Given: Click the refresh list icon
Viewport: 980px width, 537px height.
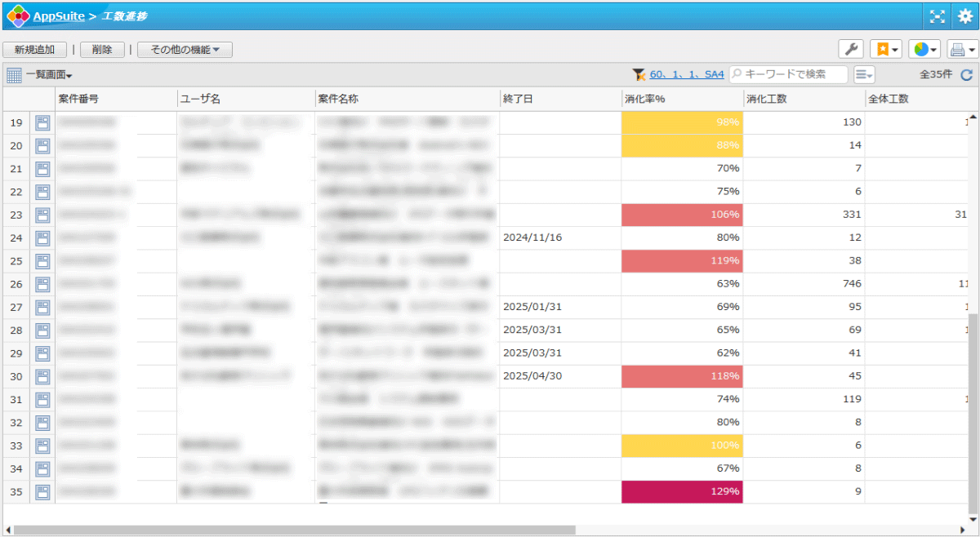Looking at the screenshot, I should click(966, 75).
